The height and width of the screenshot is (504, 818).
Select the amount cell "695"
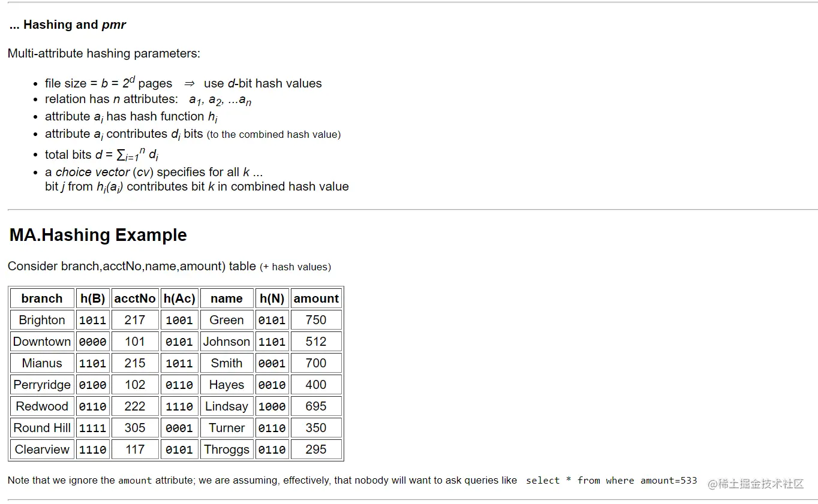[x=316, y=406]
